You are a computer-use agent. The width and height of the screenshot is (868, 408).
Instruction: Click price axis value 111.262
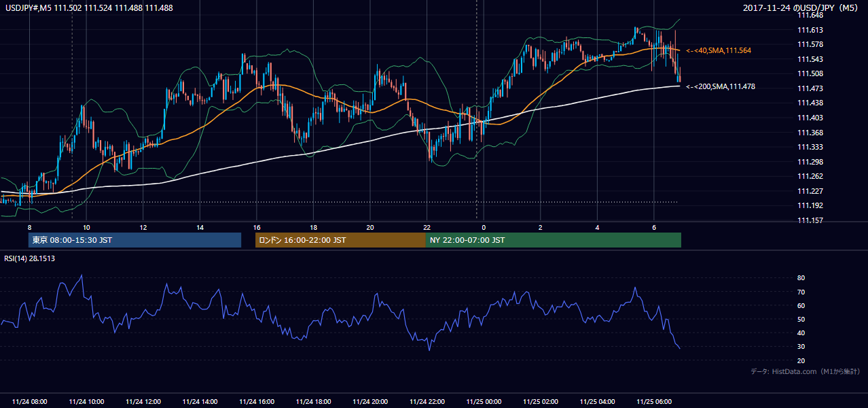[811, 176]
